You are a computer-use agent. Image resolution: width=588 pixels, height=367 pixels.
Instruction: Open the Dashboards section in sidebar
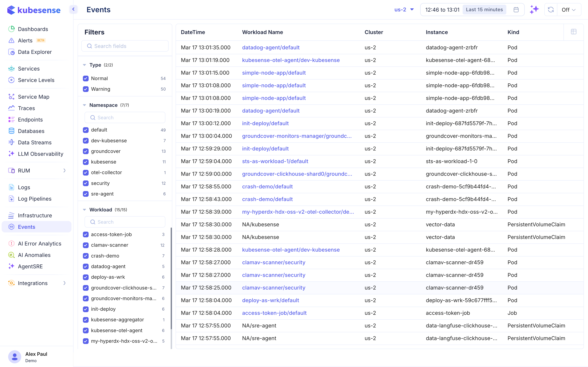(x=33, y=29)
